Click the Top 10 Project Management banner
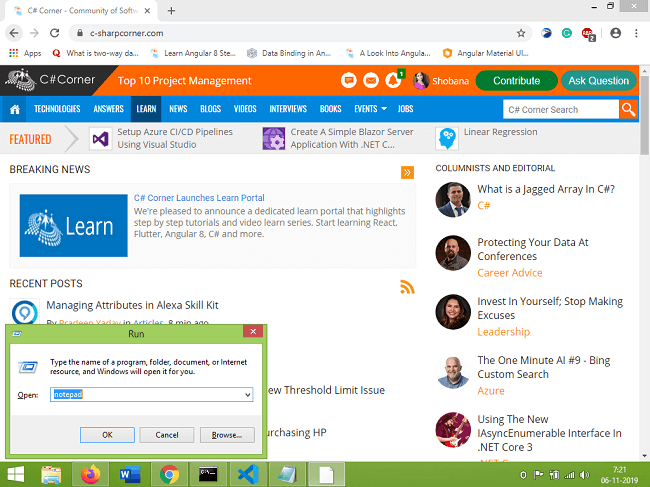The width and height of the screenshot is (650, 487). 184,81
